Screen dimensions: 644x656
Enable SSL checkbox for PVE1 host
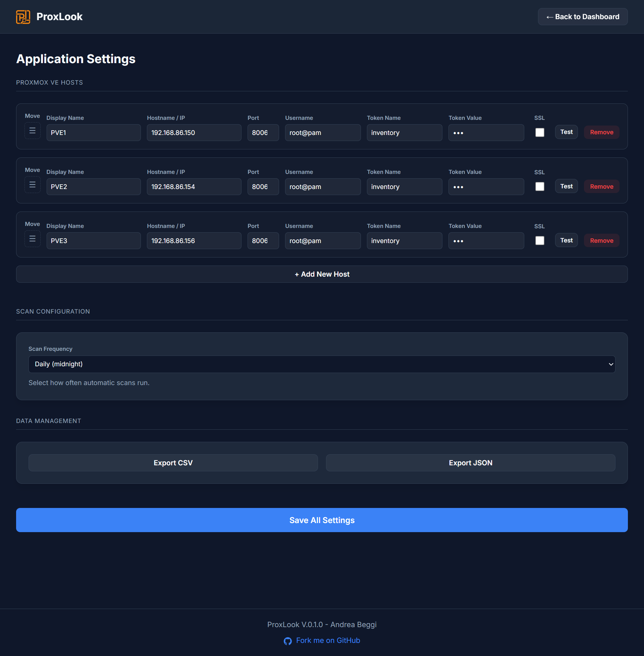(539, 132)
